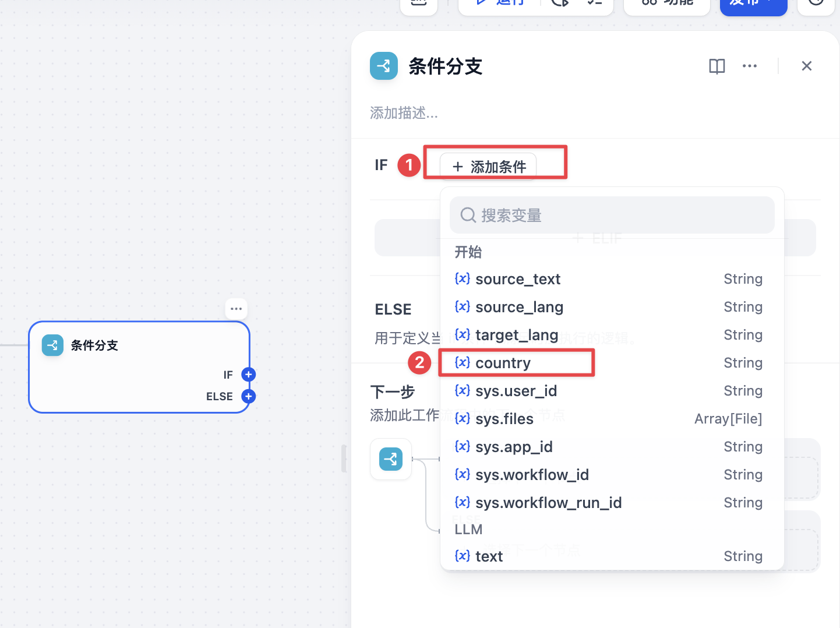Close the 条件分支 settings panel
This screenshot has width=840, height=628.
tap(807, 66)
